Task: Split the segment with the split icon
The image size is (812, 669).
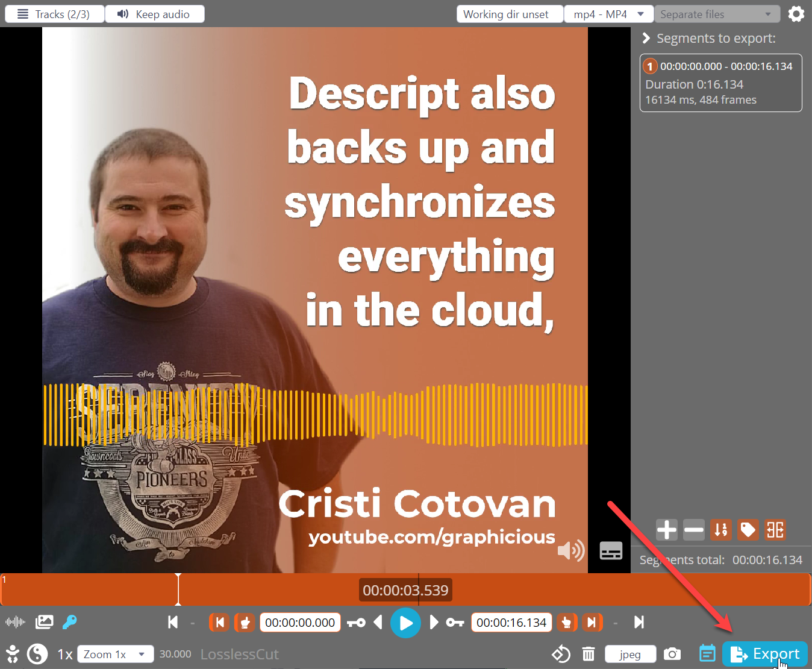Action: pos(775,530)
